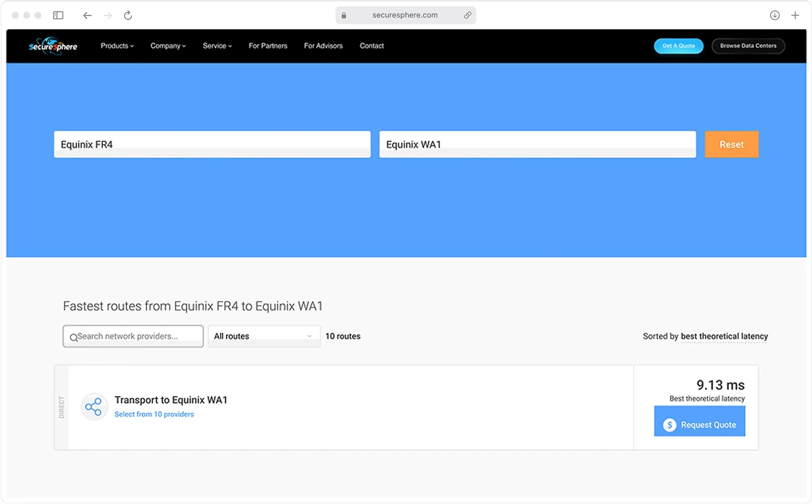
Task: Reload the page
Action: click(x=128, y=15)
